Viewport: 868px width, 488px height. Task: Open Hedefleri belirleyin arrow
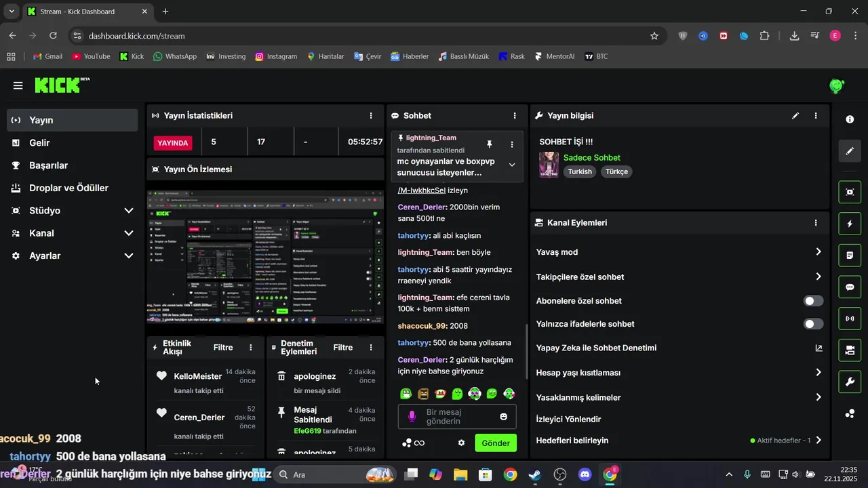(x=818, y=440)
